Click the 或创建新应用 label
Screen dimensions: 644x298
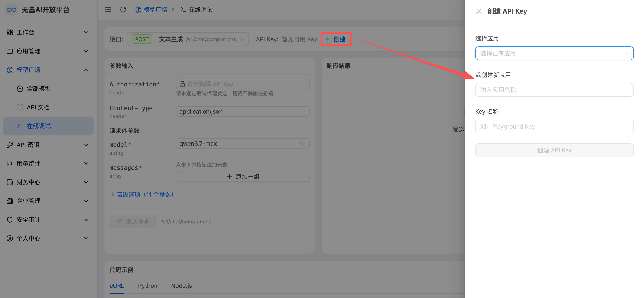pyautogui.click(x=493, y=75)
